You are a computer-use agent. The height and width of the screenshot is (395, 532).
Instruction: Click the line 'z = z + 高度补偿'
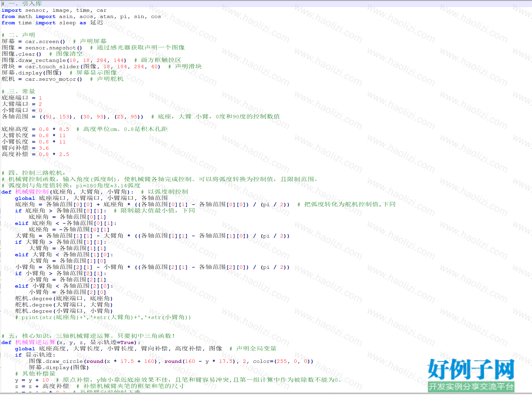point(42,386)
